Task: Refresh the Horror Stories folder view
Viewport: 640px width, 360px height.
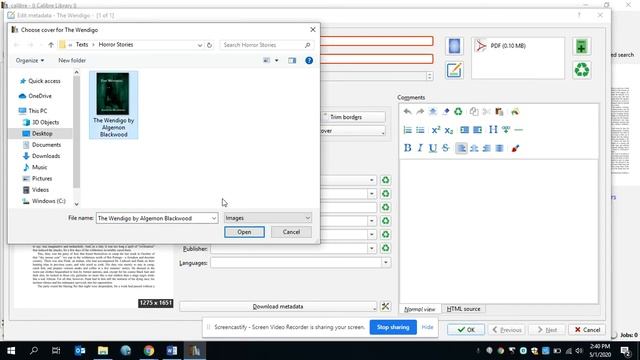Action: (x=209, y=45)
